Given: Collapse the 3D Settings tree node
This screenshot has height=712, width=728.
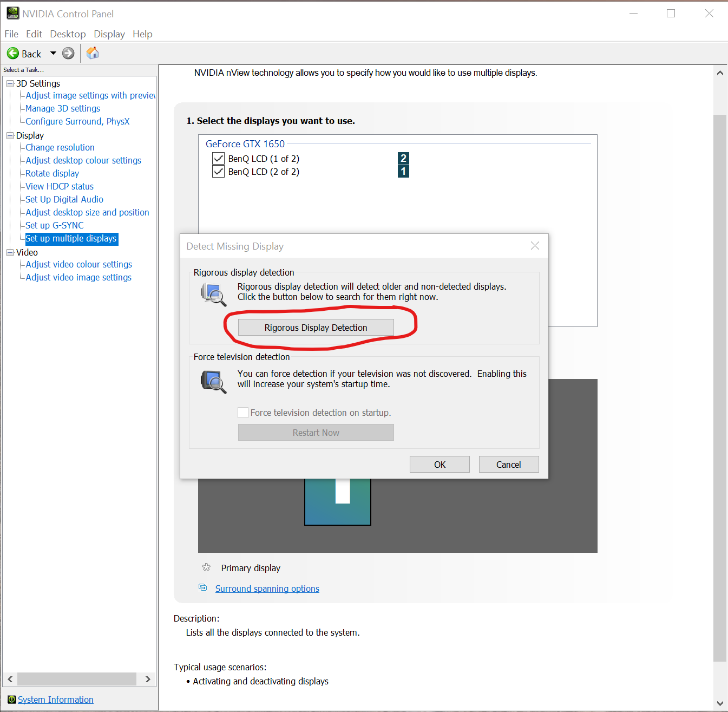Looking at the screenshot, I should [x=10, y=83].
